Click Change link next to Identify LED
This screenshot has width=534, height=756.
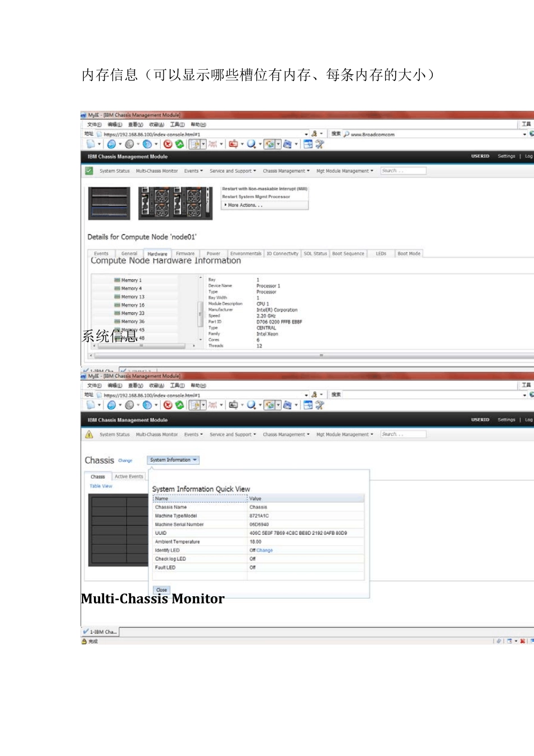[x=265, y=550]
